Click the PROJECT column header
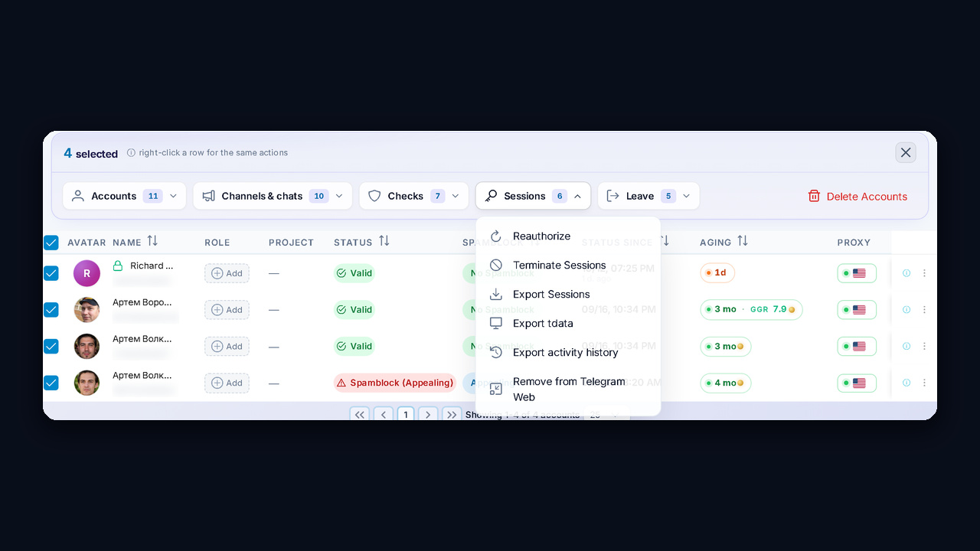980x551 pixels. click(291, 243)
